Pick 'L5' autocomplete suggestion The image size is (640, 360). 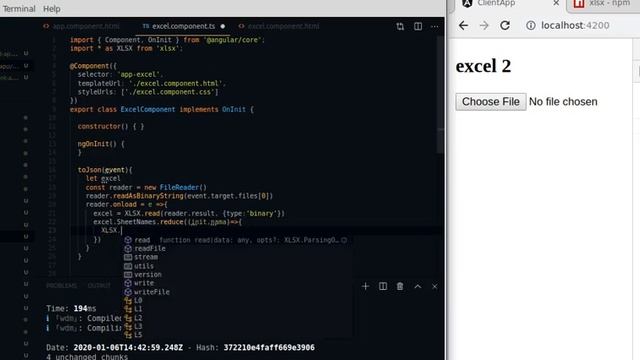tap(238, 335)
